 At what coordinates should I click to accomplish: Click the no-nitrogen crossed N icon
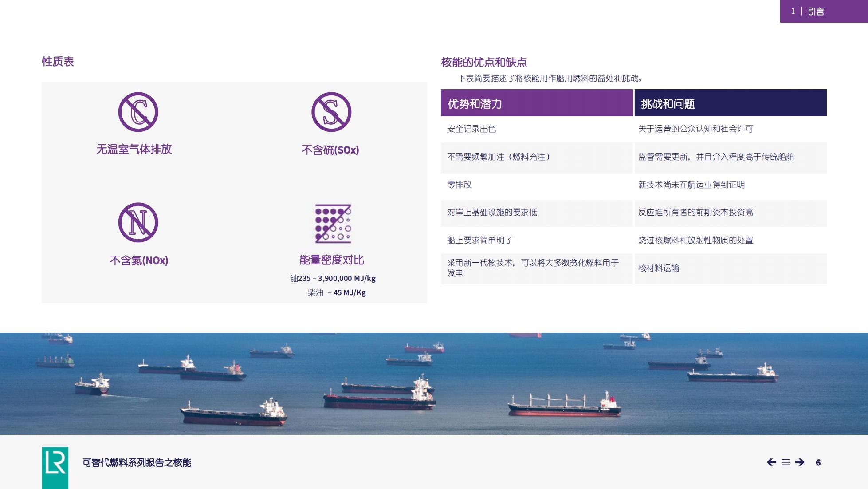(x=138, y=223)
